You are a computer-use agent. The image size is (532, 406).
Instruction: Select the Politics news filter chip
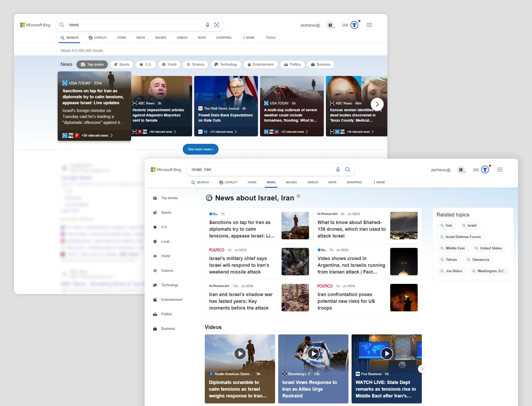292,64
